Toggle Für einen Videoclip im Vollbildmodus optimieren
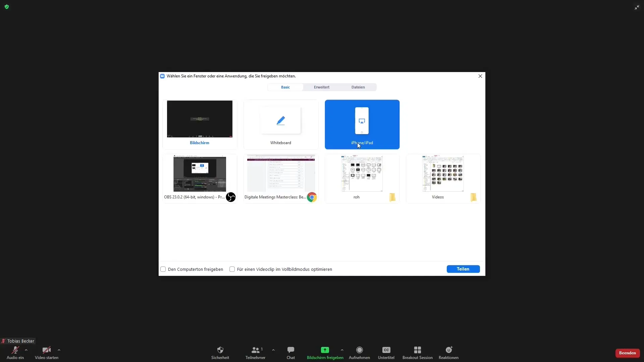644x362 pixels. pos(232,269)
